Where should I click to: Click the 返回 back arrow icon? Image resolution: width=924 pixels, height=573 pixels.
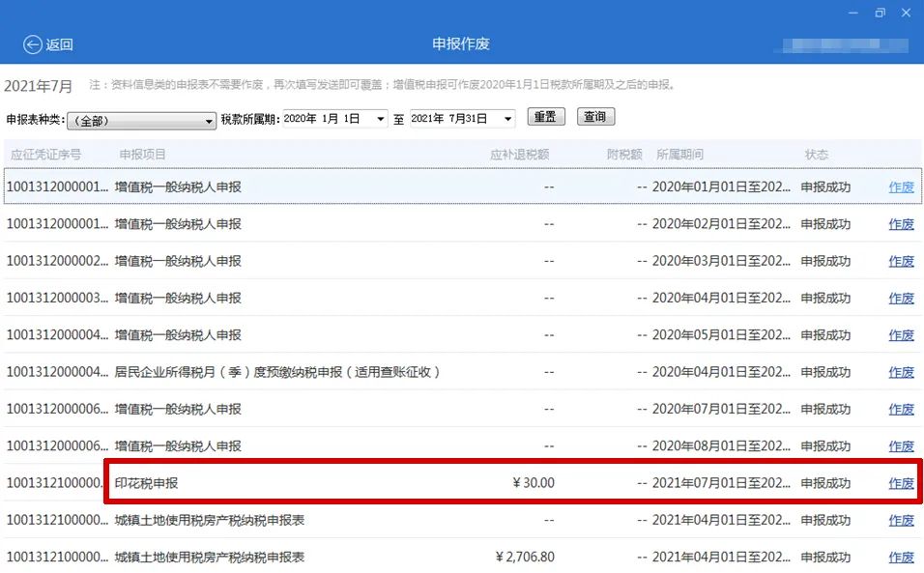33,44
